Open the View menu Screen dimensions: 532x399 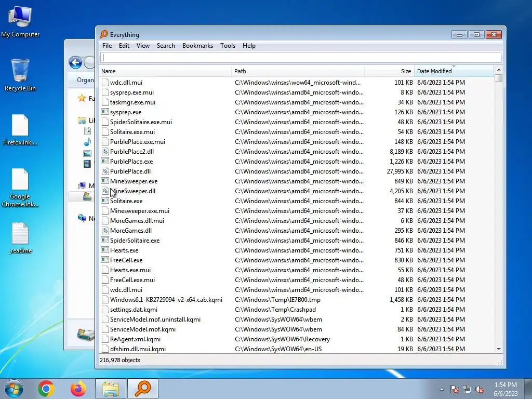pos(143,46)
